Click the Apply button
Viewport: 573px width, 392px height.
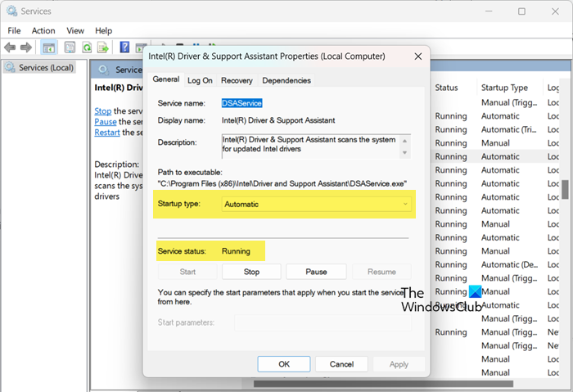[x=399, y=364]
